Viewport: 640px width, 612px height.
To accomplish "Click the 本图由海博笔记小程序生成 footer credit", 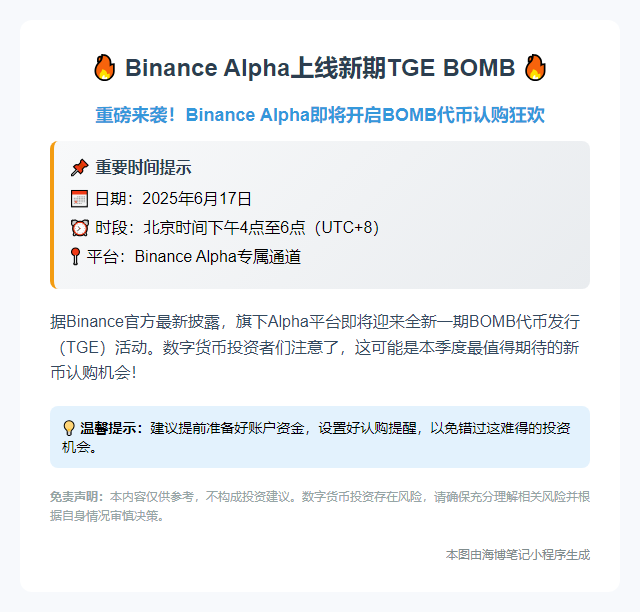I will coord(518,554).
